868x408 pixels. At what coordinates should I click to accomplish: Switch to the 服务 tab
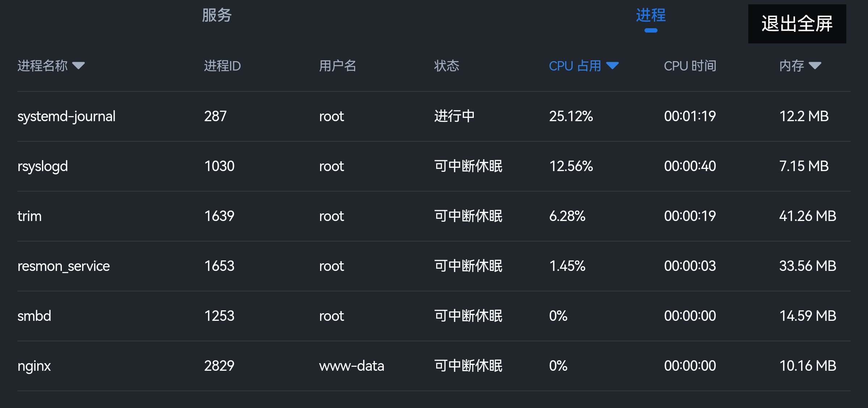coord(217,15)
